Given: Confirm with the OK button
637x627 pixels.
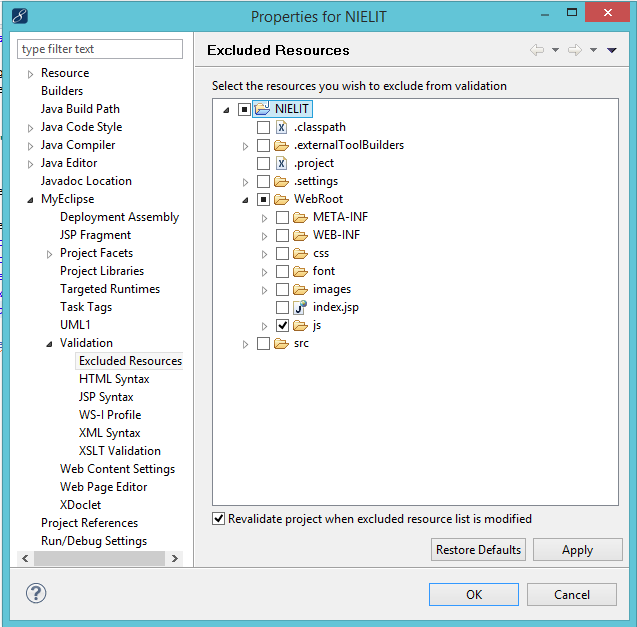Looking at the screenshot, I should coord(474,594).
